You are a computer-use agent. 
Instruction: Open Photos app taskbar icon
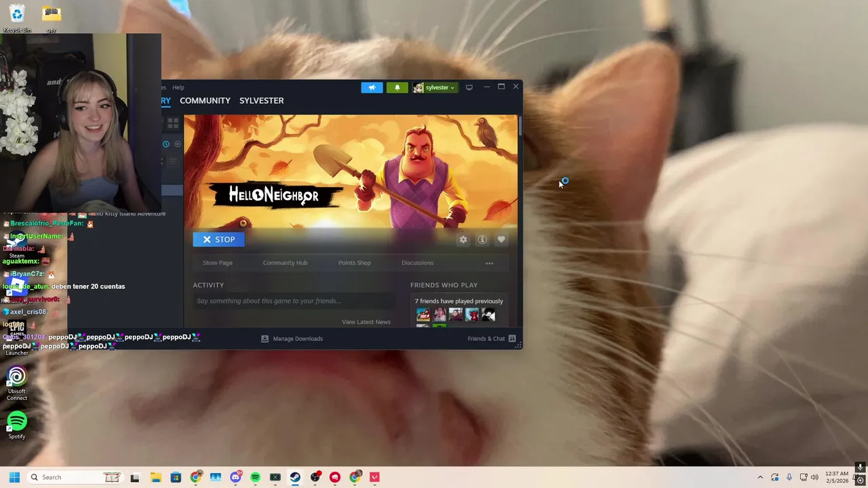click(216, 477)
